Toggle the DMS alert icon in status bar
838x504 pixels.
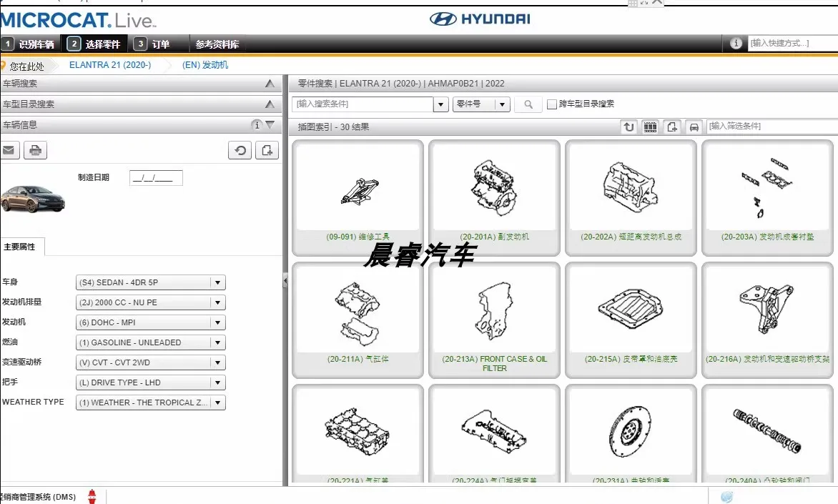coord(92,495)
